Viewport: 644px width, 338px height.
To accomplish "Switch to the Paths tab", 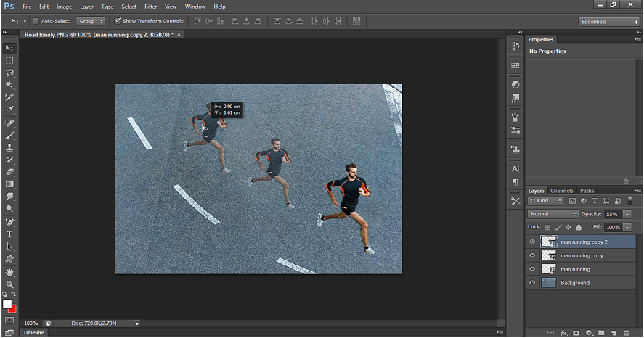I will pyautogui.click(x=587, y=191).
